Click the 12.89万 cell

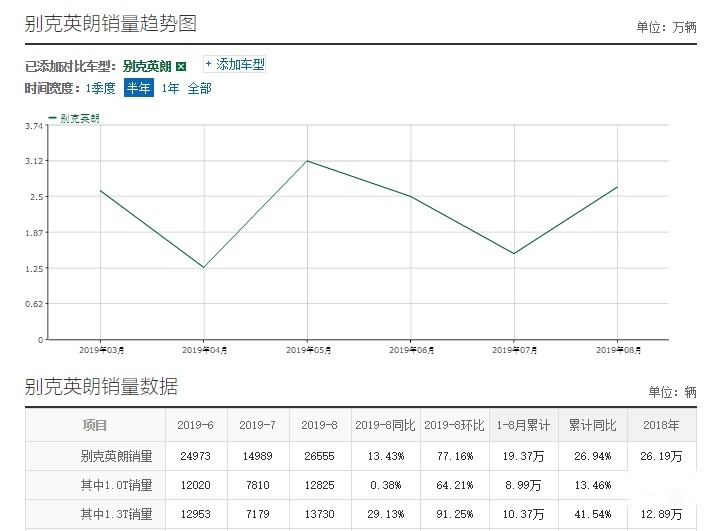(x=661, y=514)
